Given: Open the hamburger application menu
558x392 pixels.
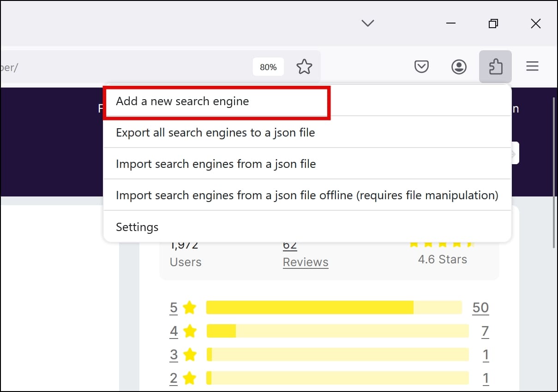Looking at the screenshot, I should [533, 67].
